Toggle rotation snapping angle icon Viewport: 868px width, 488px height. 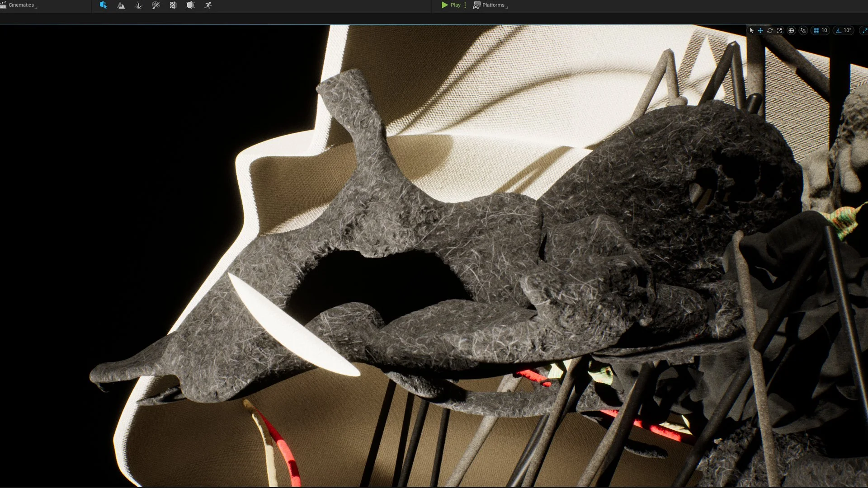(x=839, y=31)
